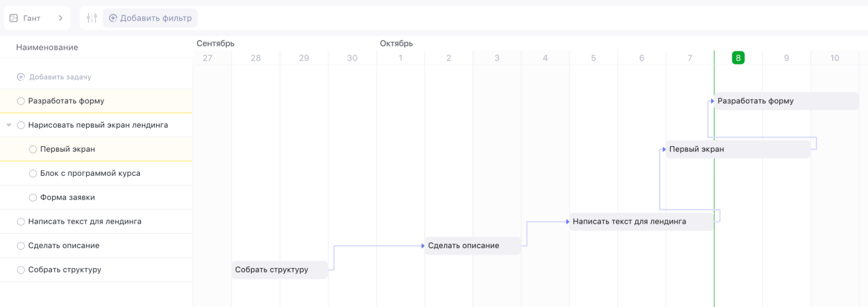Viewport: 868px width, 307px height.
Task: Open the Гант view chevron arrow
Action: click(x=60, y=18)
